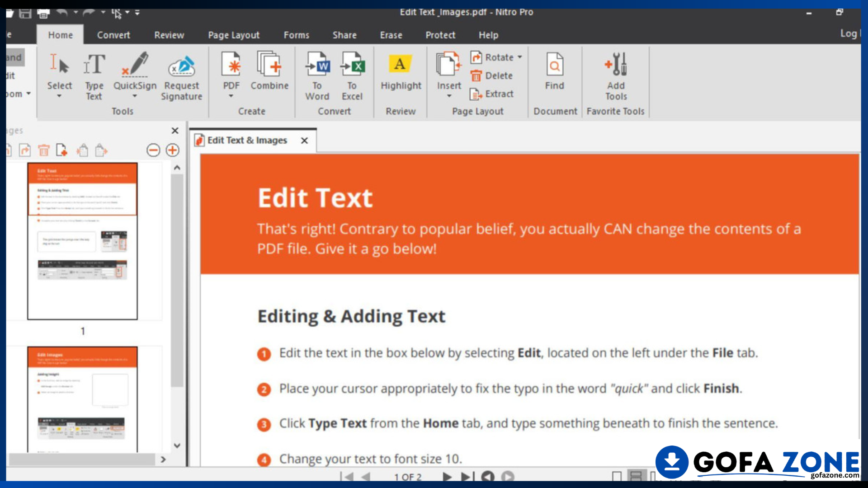Switch to the Review tab
Image resolution: width=868 pixels, height=488 pixels.
pyautogui.click(x=169, y=35)
